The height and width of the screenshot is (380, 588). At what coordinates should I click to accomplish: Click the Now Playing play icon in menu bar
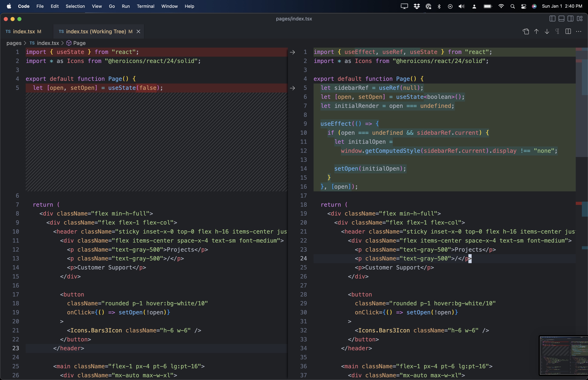450,6
